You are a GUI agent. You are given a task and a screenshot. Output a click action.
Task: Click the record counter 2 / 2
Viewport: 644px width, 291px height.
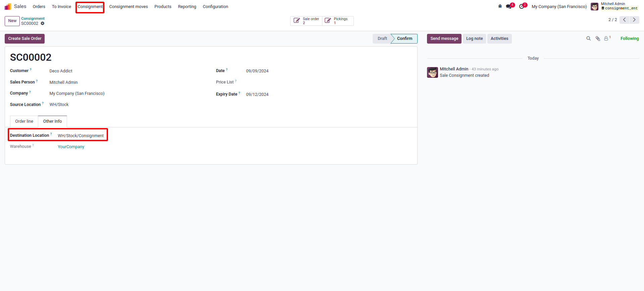[612, 20]
